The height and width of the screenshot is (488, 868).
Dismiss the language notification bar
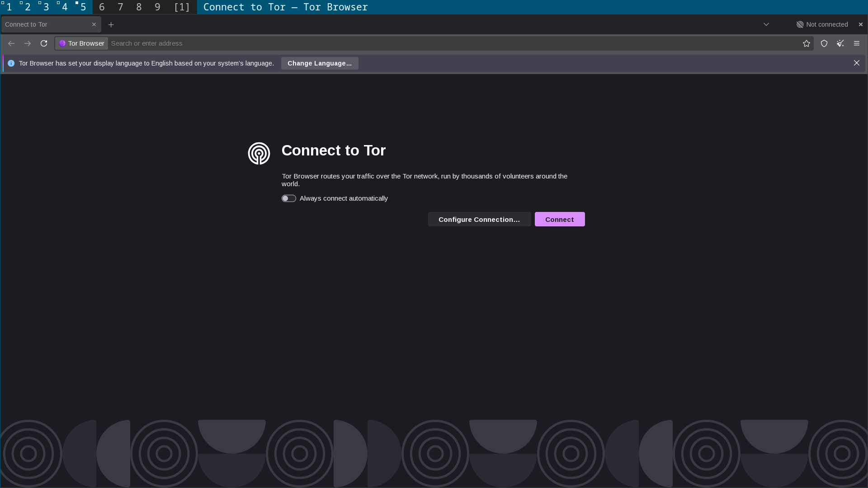click(857, 63)
